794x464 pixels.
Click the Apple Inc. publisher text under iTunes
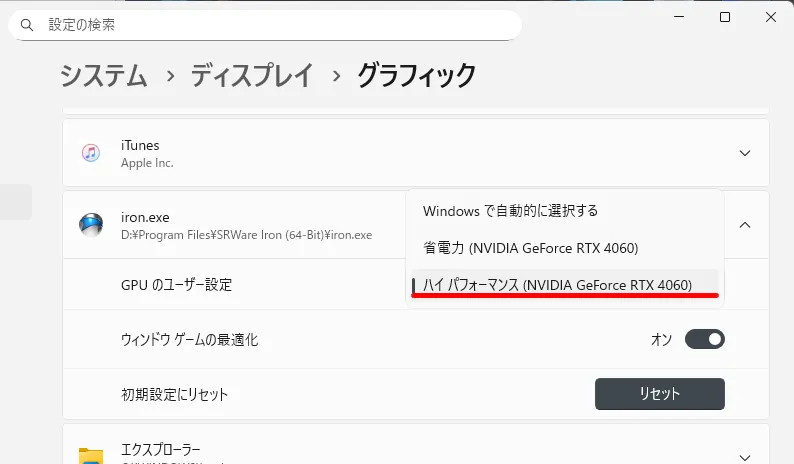[147, 162]
